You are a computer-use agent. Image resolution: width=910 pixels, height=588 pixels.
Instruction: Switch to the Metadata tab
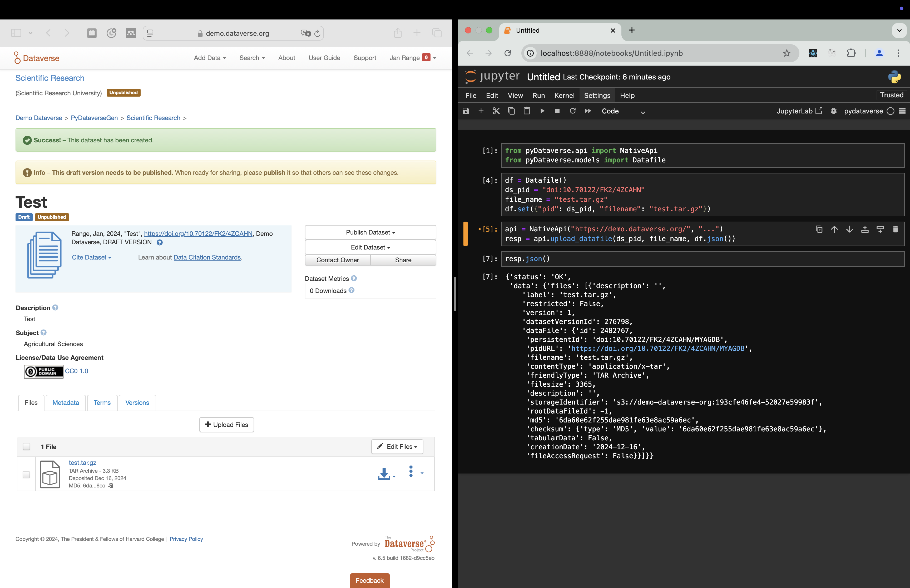click(x=66, y=402)
